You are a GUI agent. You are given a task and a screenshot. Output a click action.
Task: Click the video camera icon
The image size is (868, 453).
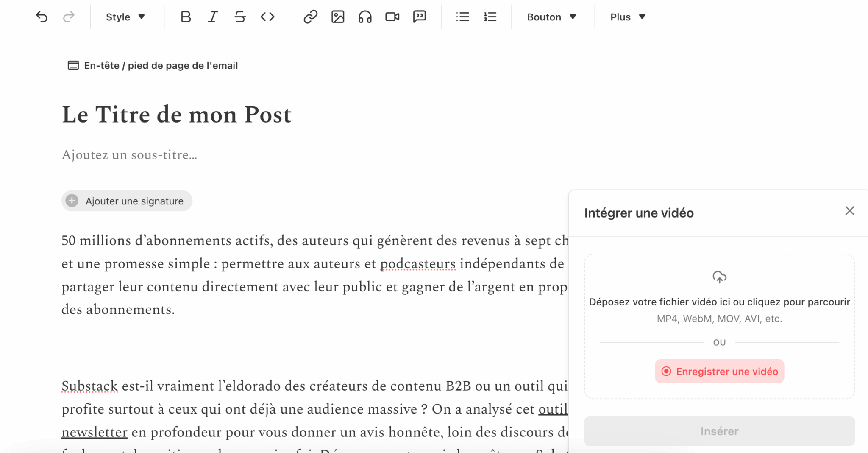tap(392, 17)
